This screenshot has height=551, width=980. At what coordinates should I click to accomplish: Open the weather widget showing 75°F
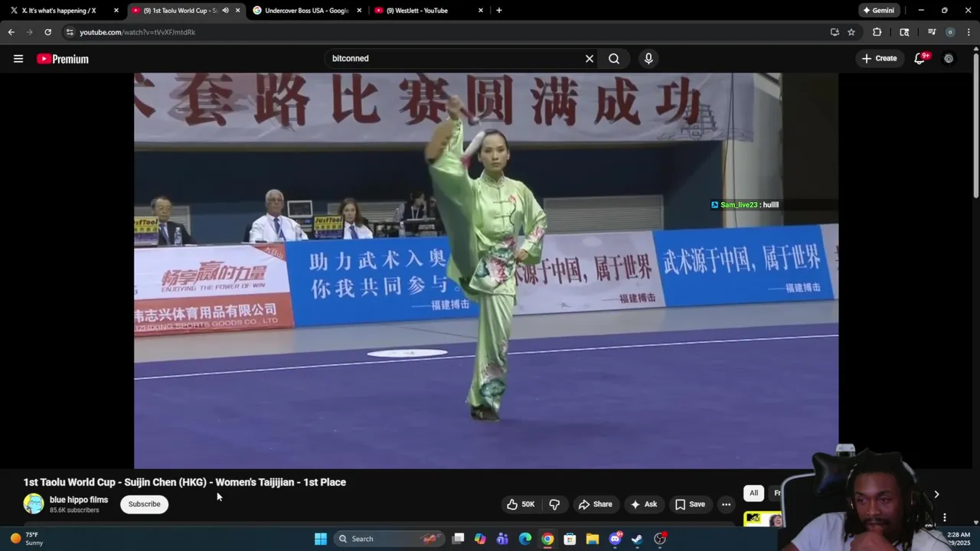point(27,539)
